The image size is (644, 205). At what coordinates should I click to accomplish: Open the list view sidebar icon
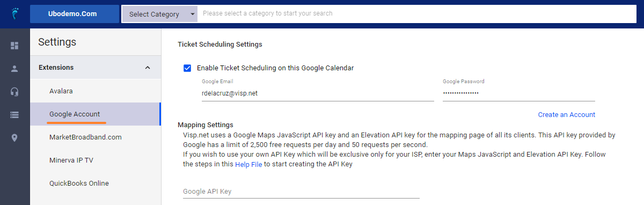14,115
